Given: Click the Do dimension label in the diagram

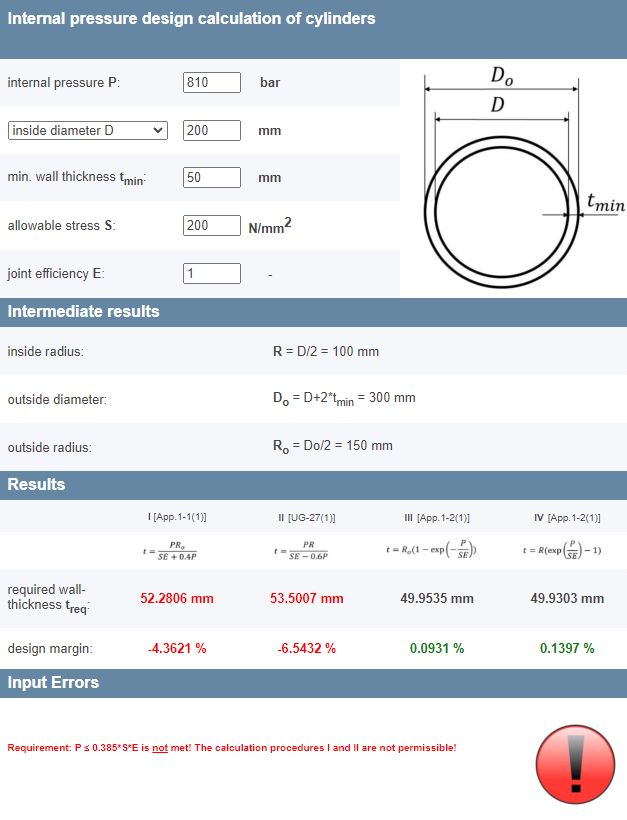Looking at the screenshot, I should pyautogui.click(x=501, y=76).
